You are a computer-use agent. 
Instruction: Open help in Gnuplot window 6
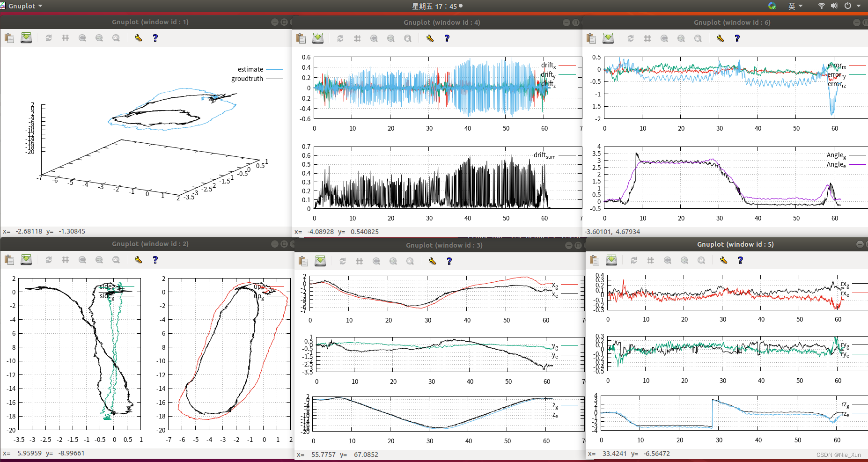tap(737, 38)
